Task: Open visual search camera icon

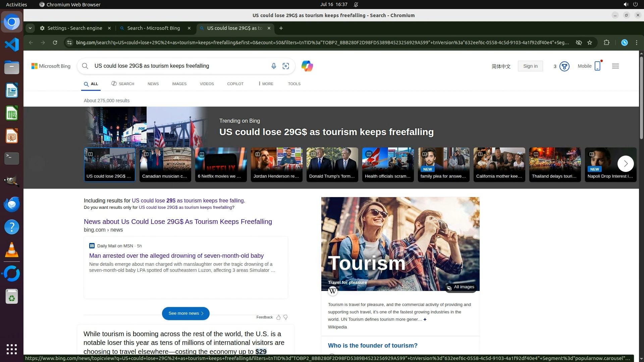Action: (x=286, y=66)
